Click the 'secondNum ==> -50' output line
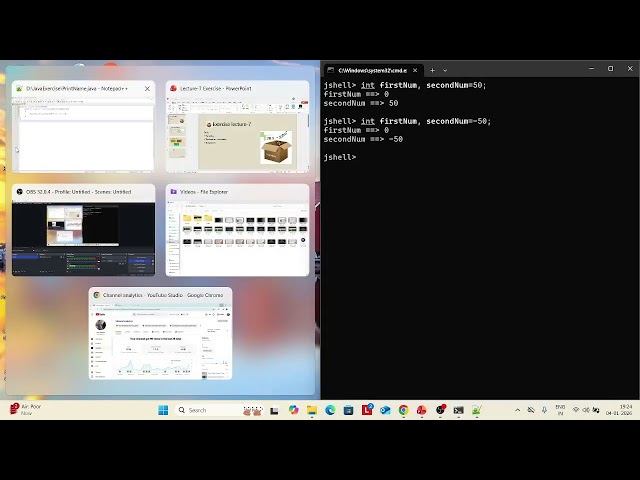This screenshot has height=480, width=640. click(x=363, y=139)
